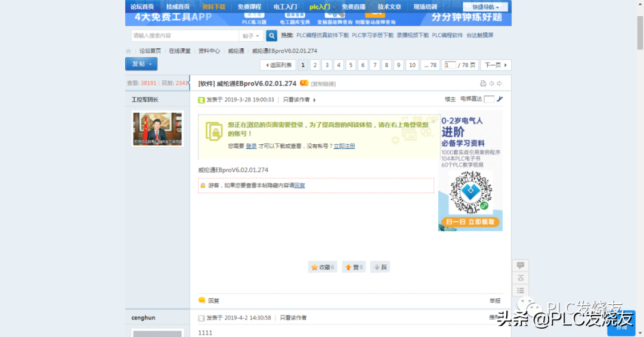The width and height of the screenshot is (644, 337).
Task: Open the 快捷导航 dropdown
Action: tap(485, 7)
